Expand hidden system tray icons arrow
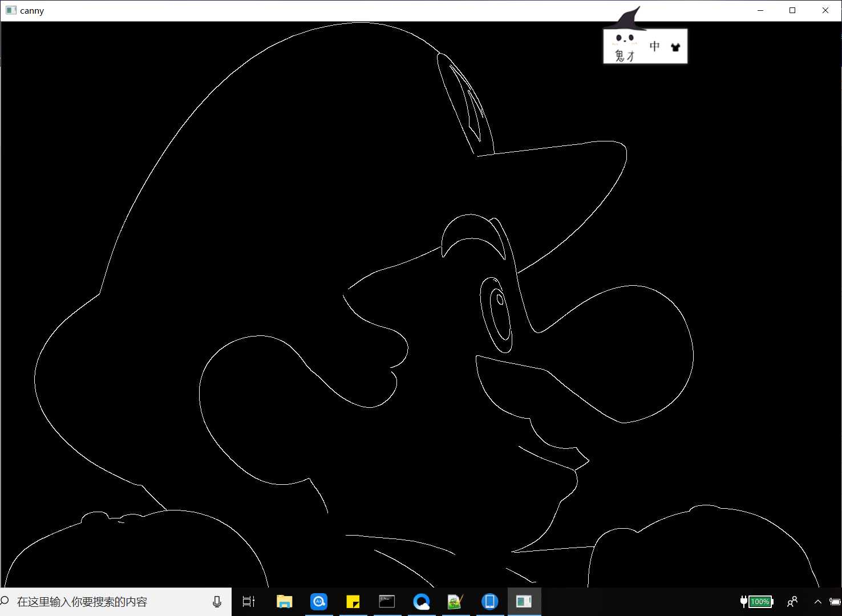This screenshot has height=616, width=842. click(818, 602)
